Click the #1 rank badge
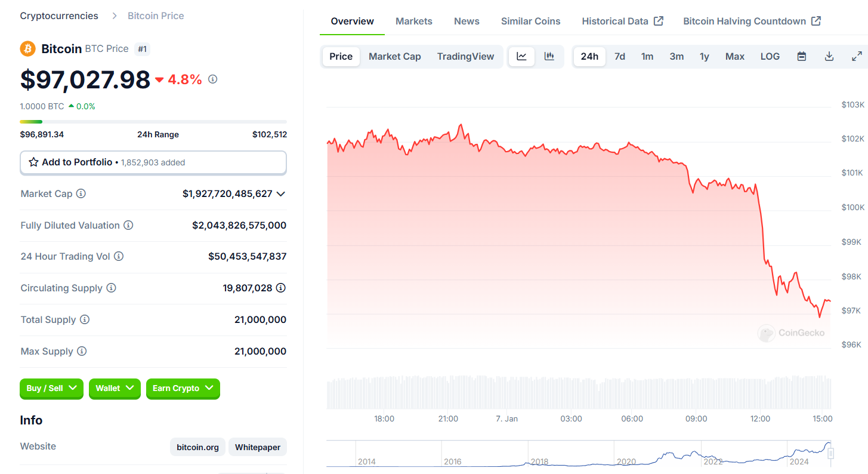 142,49
